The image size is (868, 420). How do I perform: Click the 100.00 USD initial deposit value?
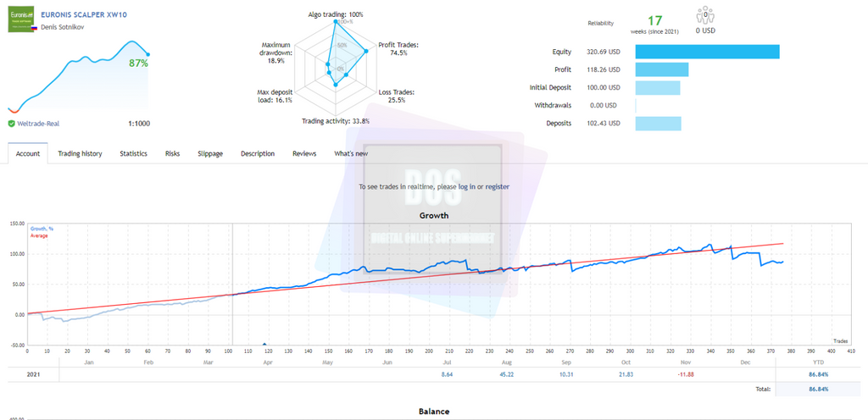pos(604,87)
